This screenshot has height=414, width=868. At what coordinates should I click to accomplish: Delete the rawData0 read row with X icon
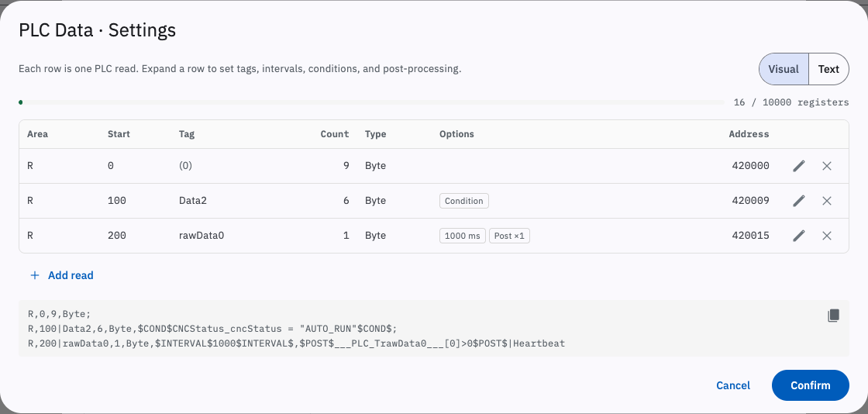pyautogui.click(x=826, y=236)
